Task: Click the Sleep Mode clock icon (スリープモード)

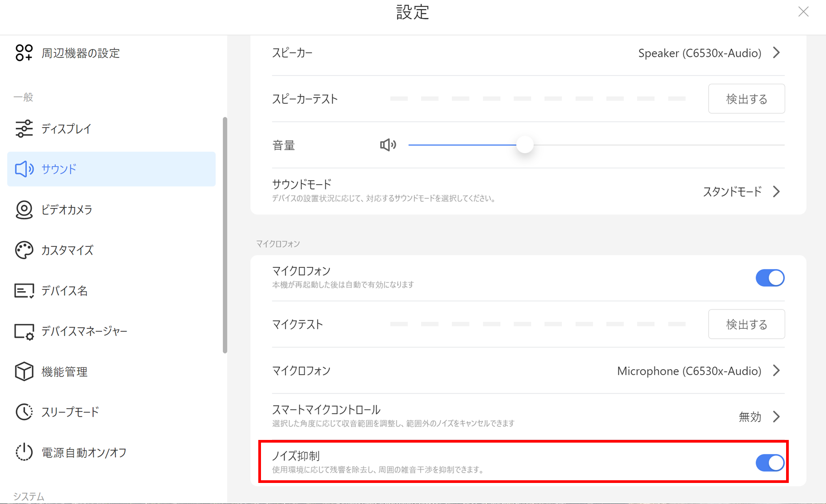Action: pyautogui.click(x=24, y=412)
